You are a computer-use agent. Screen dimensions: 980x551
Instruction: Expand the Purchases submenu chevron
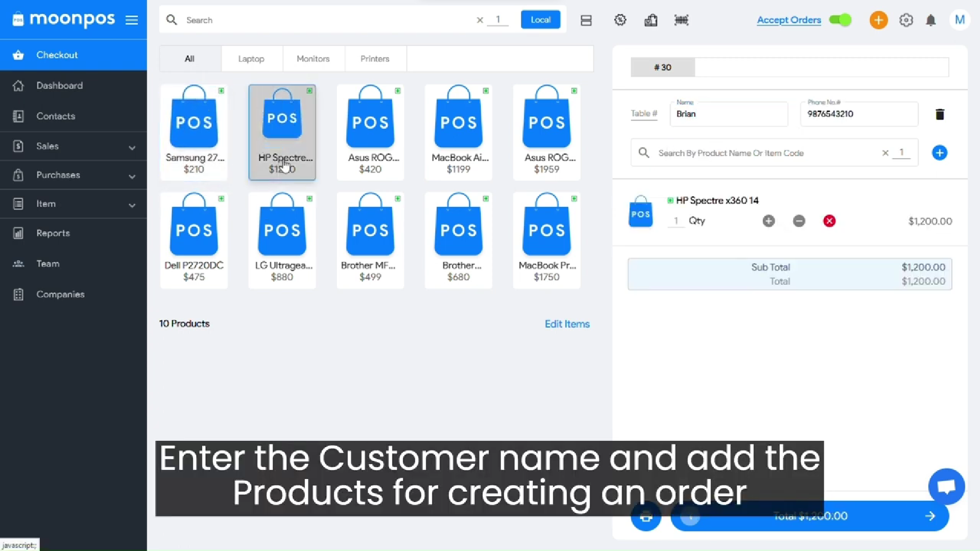coord(132,177)
